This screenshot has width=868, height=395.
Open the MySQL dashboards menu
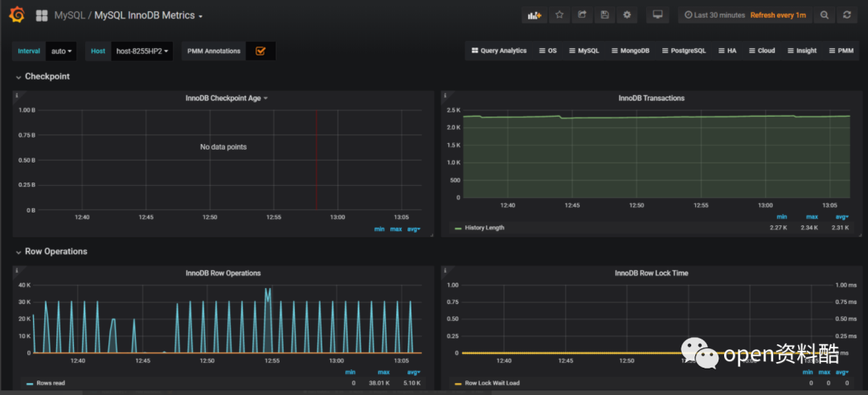pos(584,51)
